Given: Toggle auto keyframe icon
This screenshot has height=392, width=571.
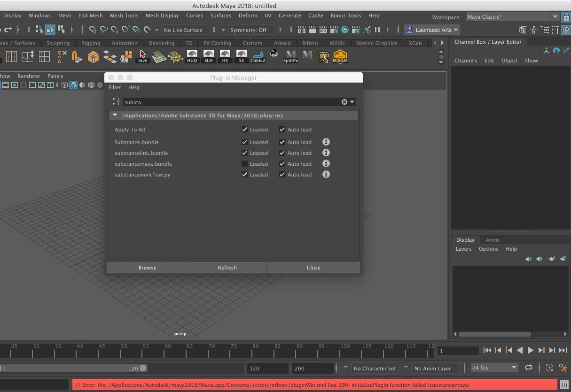Looking at the screenshot, I should tap(550, 368).
